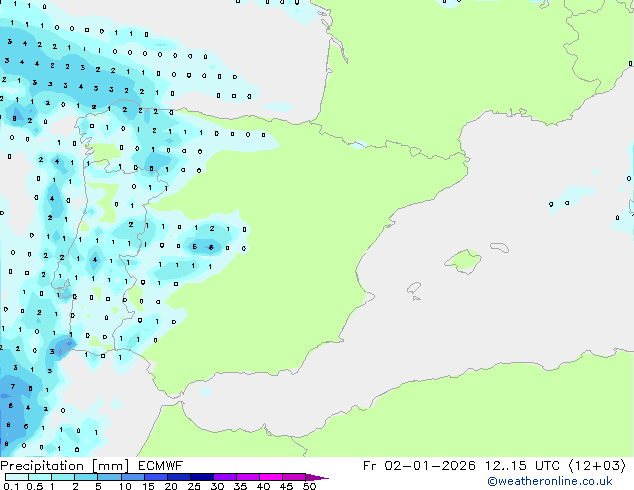Click the "20" legend scale label
634x490 pixels.
pyautogui.click(x=171, y=486)
